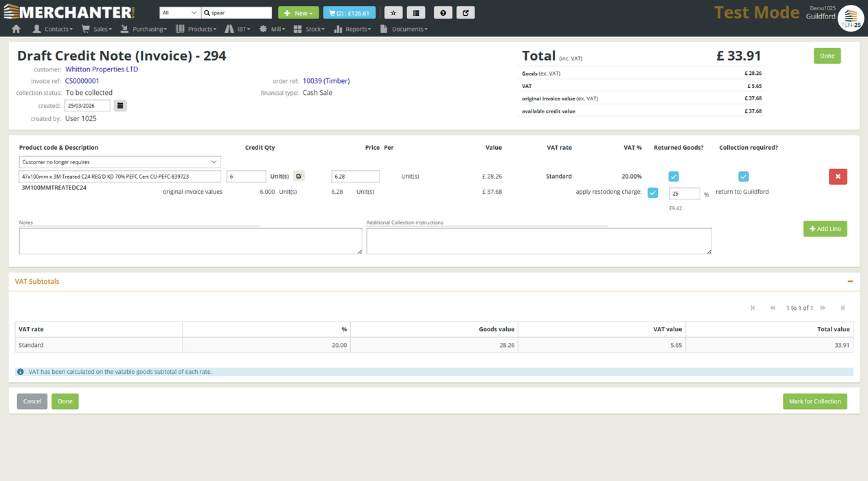The height and width of the screenshot is (481, 868).
Task: Open the Contacts menu
Action: pos(54,29)
